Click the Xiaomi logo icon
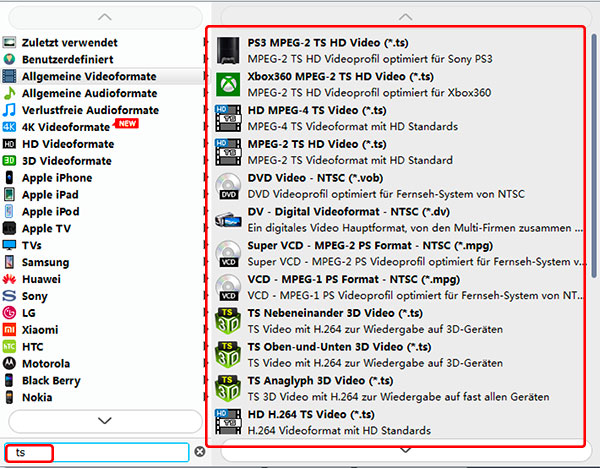This screenshot has width=600, height=468. point(9,329)
